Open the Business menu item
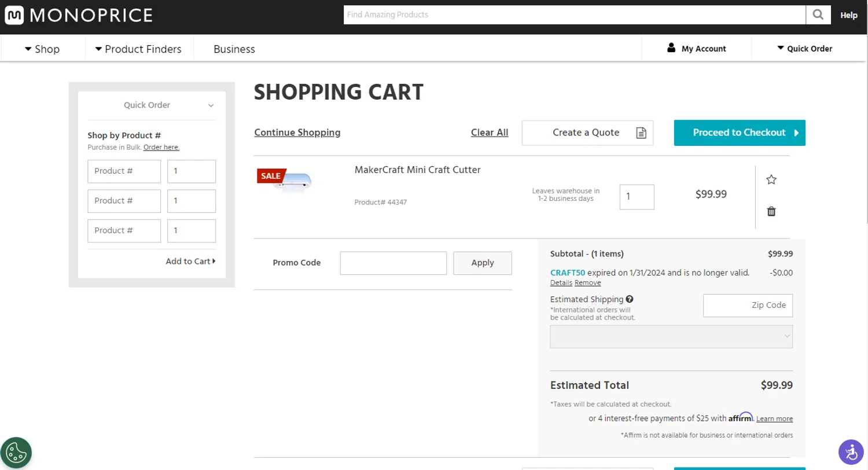The width and height of the screenshot is (868, 470). (x=234, y=49)
